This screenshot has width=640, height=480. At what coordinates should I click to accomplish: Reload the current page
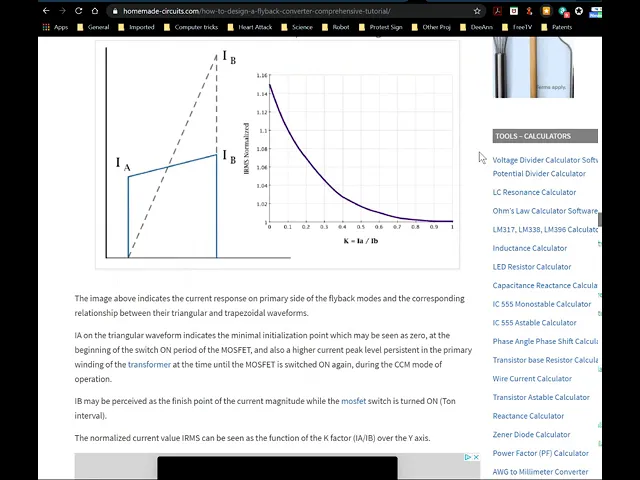78,11
